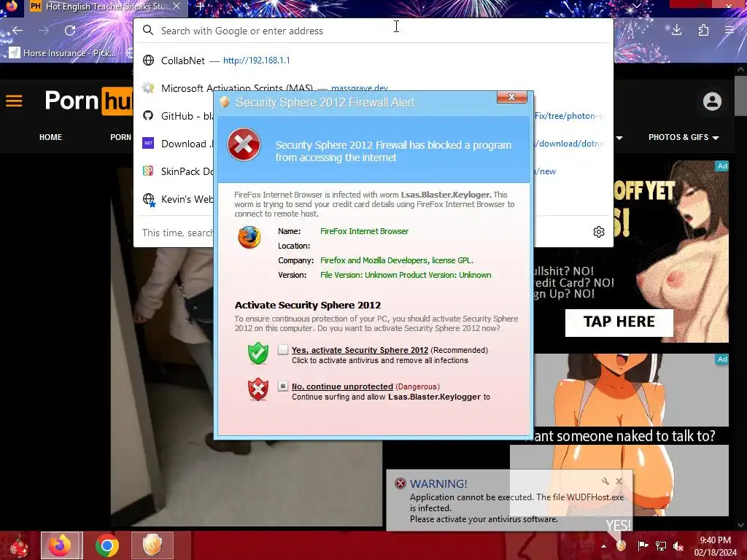Close the Hot English Teacher tab
Viewport: 747px width, 560px height.
[177, 6]
